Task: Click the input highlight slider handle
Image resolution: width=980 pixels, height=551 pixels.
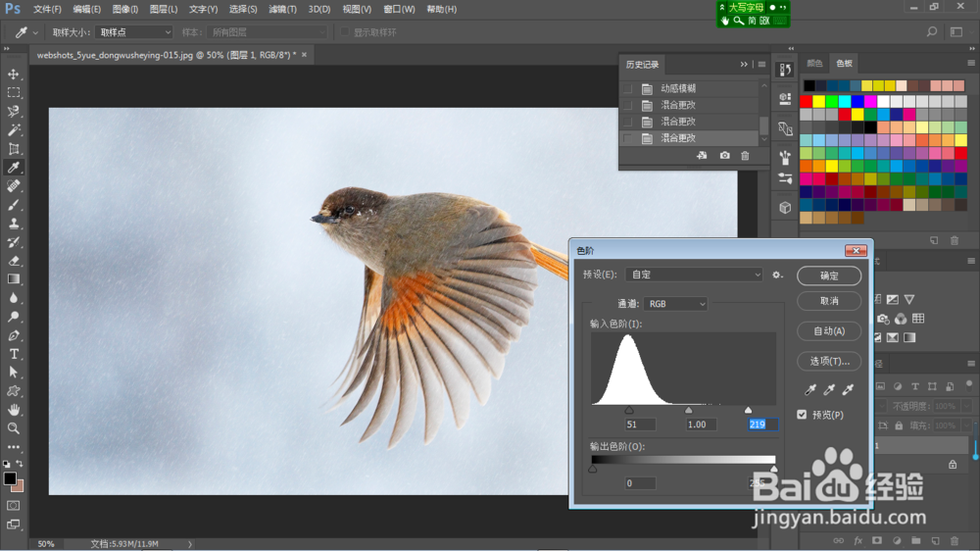Action: (x=748, y=410)
